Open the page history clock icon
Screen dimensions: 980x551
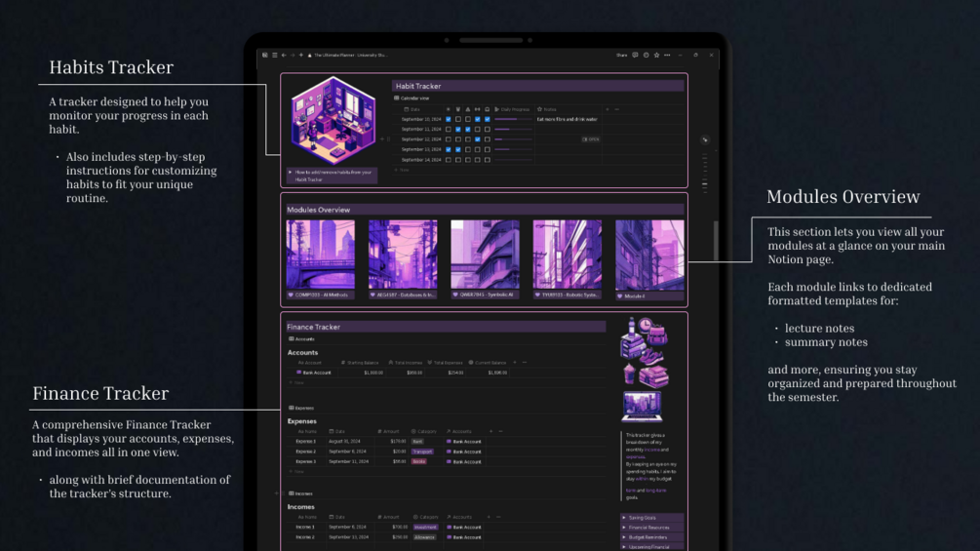[647, 55]
